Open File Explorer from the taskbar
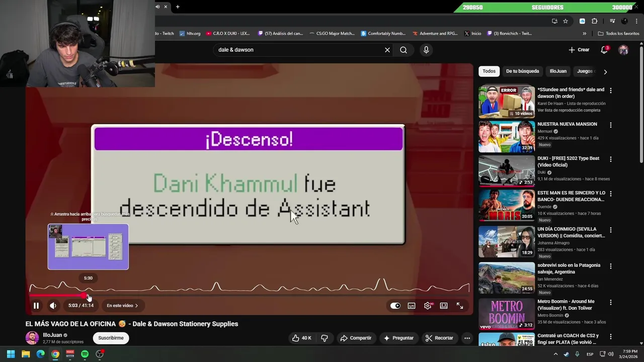Viewport: 644px width, 362px height. [x=26, y=354]
